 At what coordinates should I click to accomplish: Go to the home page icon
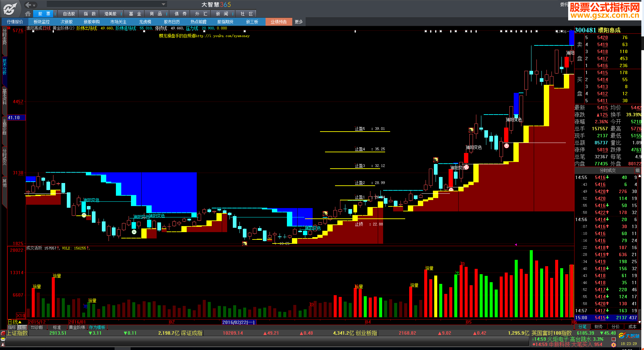click(28, 14)
